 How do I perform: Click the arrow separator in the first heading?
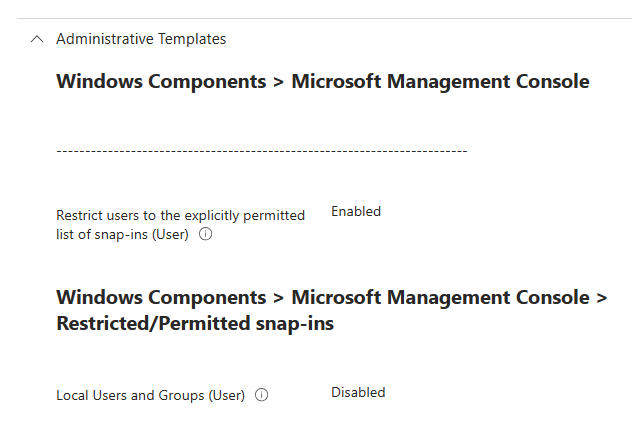pos(279,82)
